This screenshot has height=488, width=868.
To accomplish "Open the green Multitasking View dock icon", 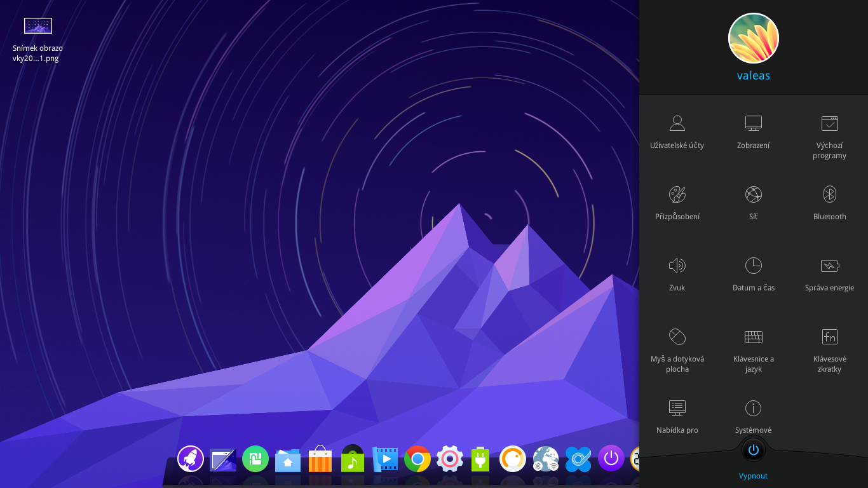I will [x=255, y=458].
